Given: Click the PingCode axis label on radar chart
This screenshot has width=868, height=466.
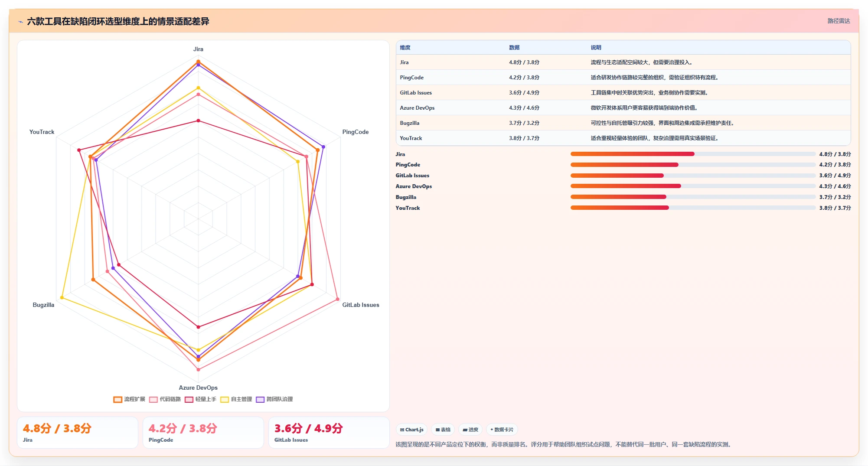Looking at the screenshot, I should [x=355, y=132].
